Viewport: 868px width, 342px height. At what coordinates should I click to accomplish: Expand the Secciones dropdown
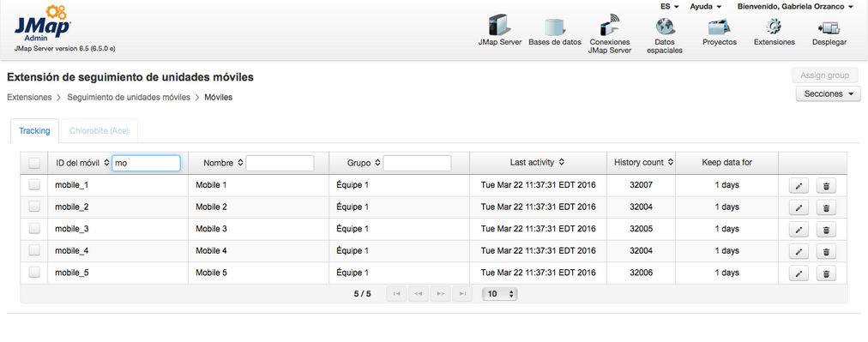point(829,94)
